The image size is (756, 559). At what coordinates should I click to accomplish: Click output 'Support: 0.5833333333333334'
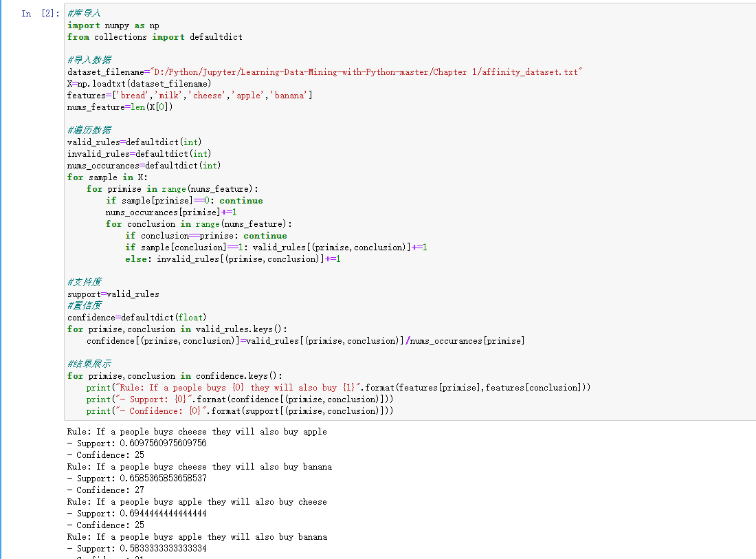tap(142, 549)
